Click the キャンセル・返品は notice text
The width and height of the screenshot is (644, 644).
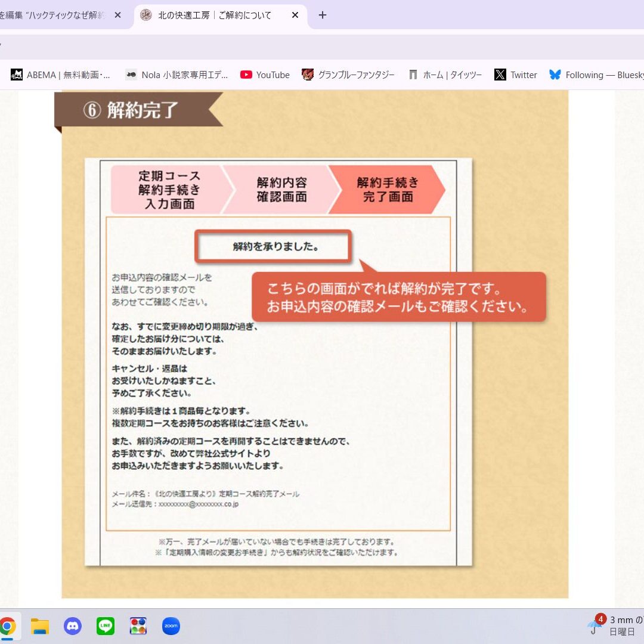click(x=163, y=380)
